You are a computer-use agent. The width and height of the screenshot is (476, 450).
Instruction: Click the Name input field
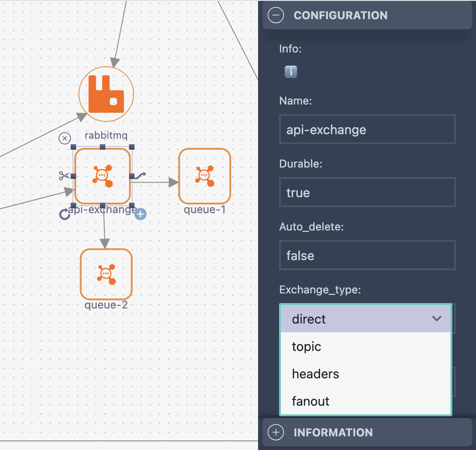[x=367, y=130]
